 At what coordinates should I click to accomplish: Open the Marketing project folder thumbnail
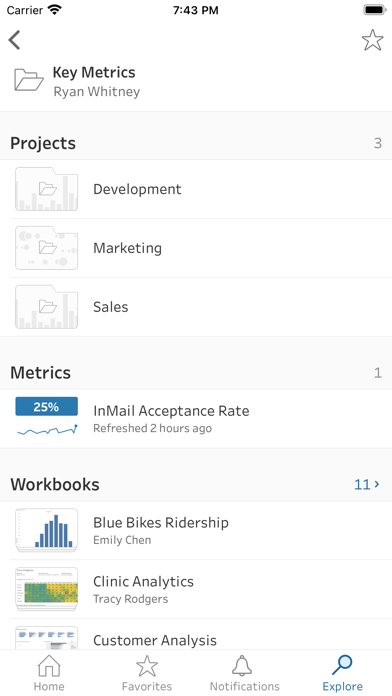tap(47, 248)
